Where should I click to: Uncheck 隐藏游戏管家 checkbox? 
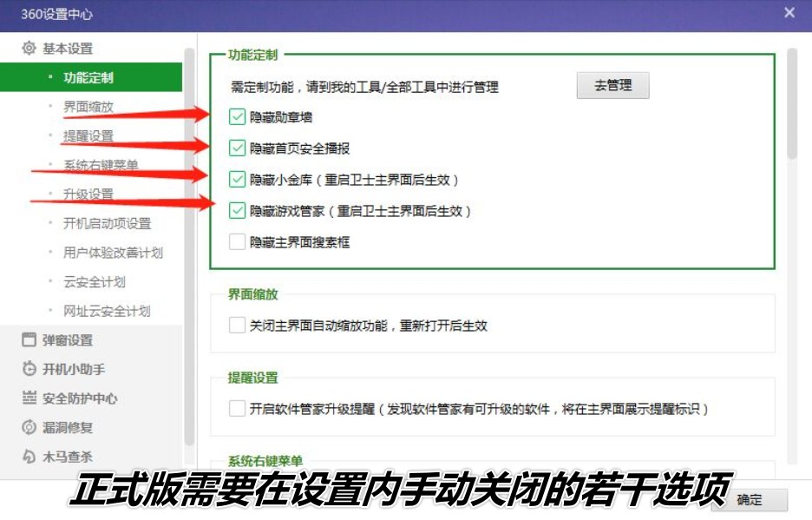[x=237, y=210]
